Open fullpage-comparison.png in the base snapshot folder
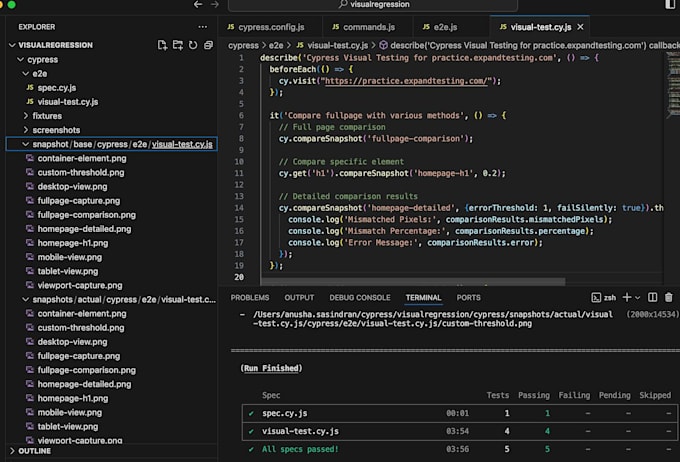680x462 pixels. tap(112, 215)
